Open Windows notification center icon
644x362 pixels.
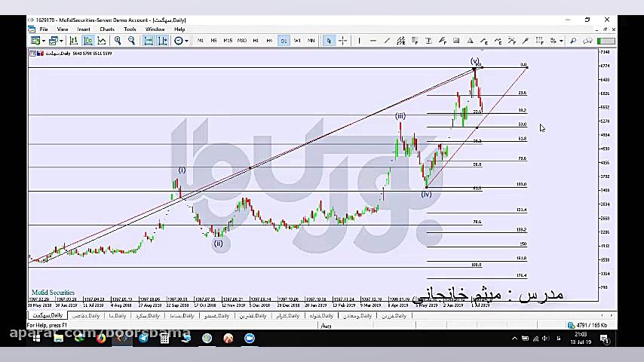tap(604, 339)
